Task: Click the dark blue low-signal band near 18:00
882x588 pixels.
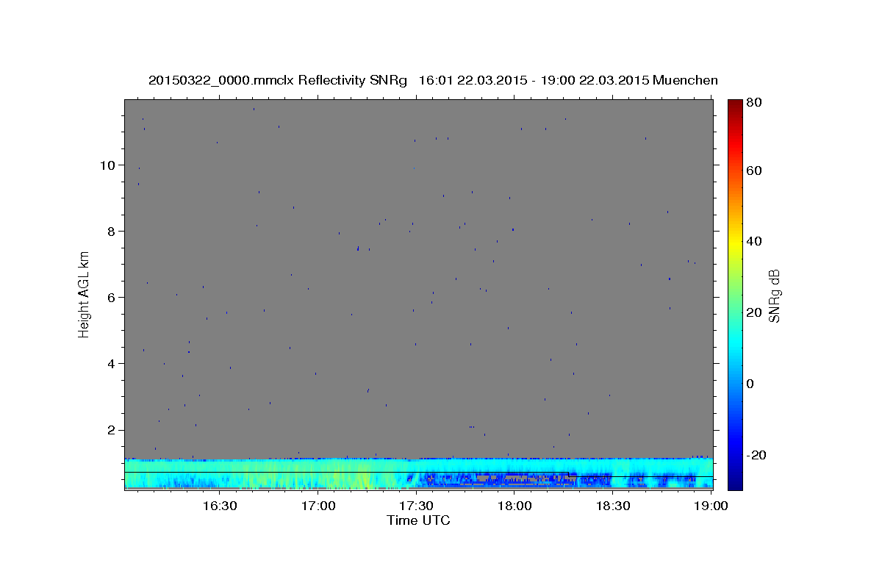Action: [x=514, y=479]
